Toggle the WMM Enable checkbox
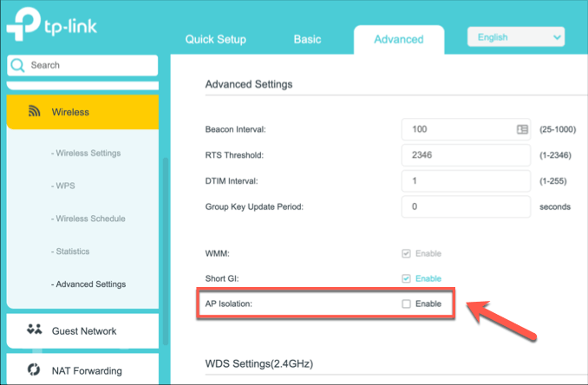 pos(406,253)
